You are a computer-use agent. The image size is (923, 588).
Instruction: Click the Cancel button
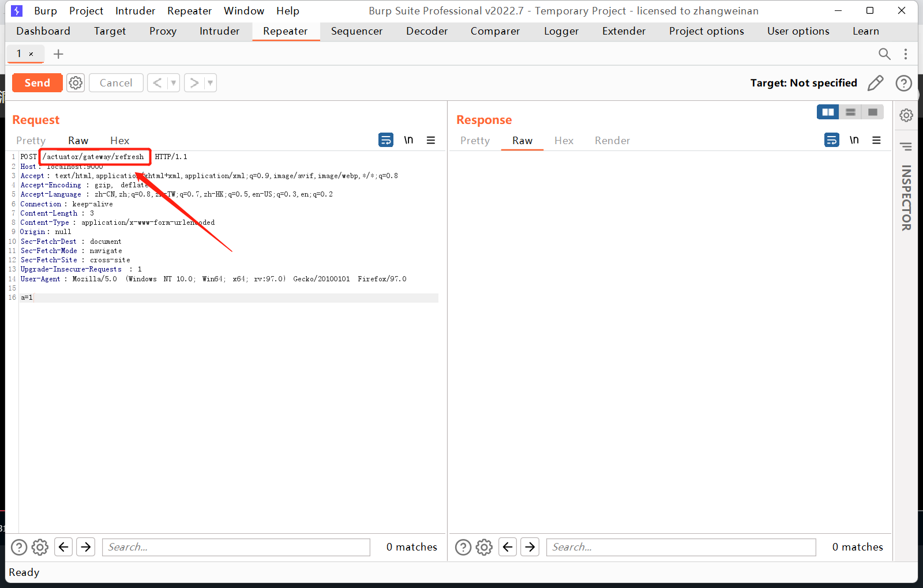coord(116,83)
